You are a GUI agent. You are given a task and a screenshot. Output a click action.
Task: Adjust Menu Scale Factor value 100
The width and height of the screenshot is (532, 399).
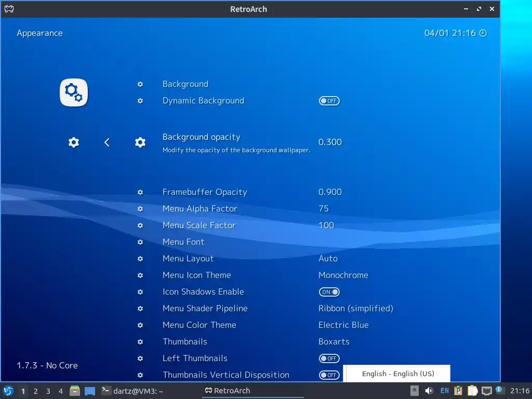click(x=326, y=225)
